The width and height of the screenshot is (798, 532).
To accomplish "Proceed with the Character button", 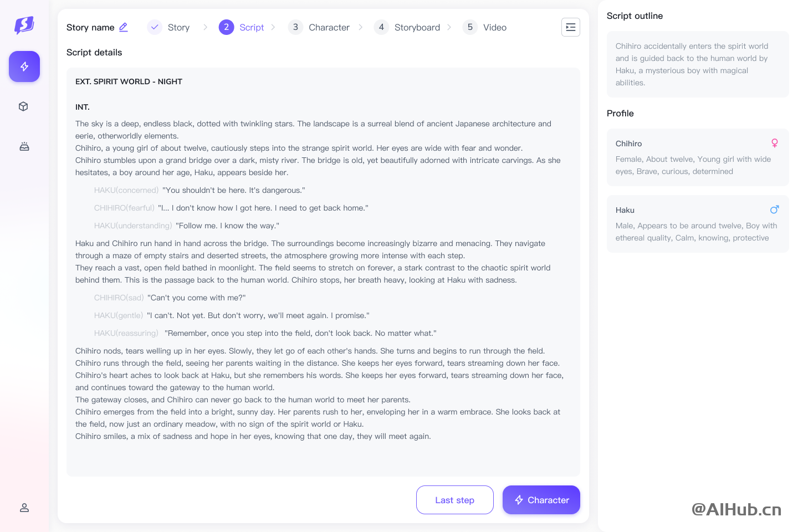I will [541, 500].
